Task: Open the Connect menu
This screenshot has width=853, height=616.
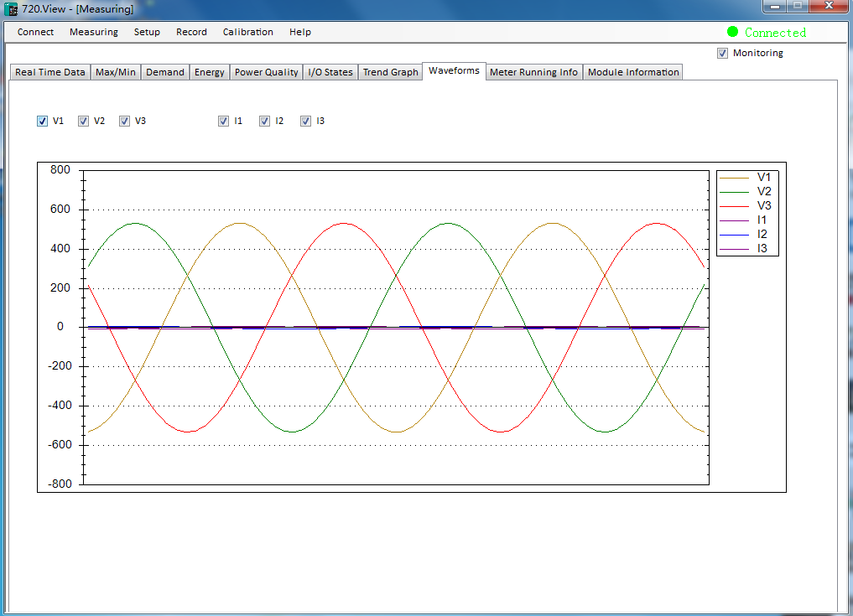Action: (35, 32)
